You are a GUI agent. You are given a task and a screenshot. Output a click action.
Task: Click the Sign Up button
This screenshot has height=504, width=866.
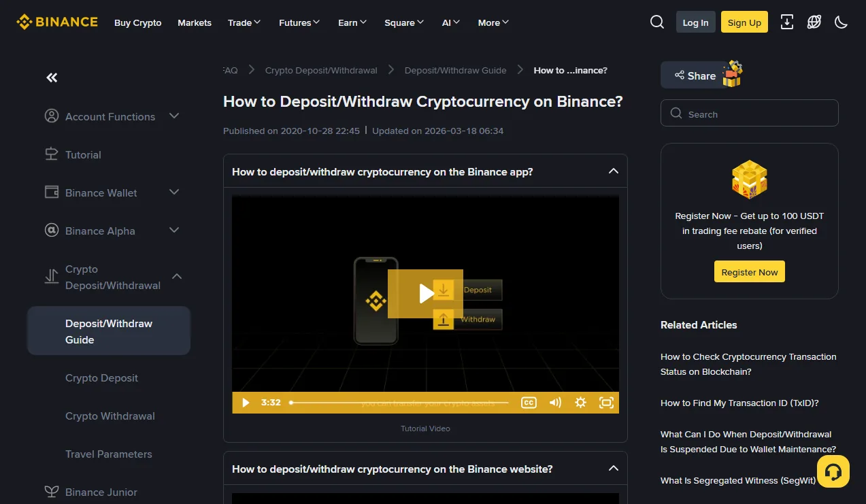click(x=744, y=22)
